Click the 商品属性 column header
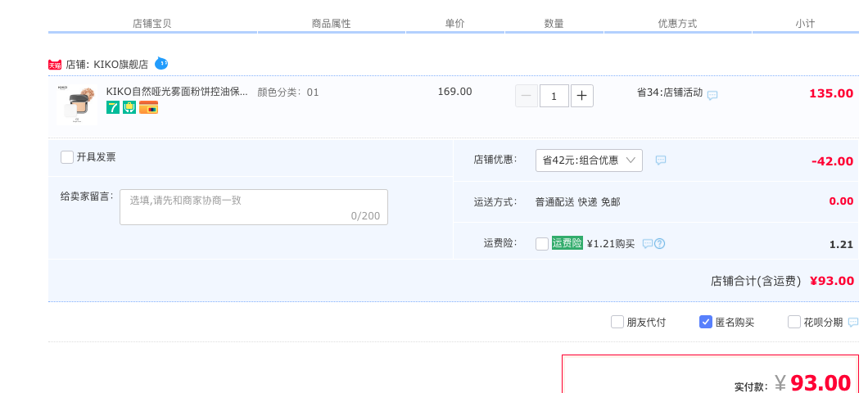This screenshot has width=868, height=393. (x=331, y=24)
